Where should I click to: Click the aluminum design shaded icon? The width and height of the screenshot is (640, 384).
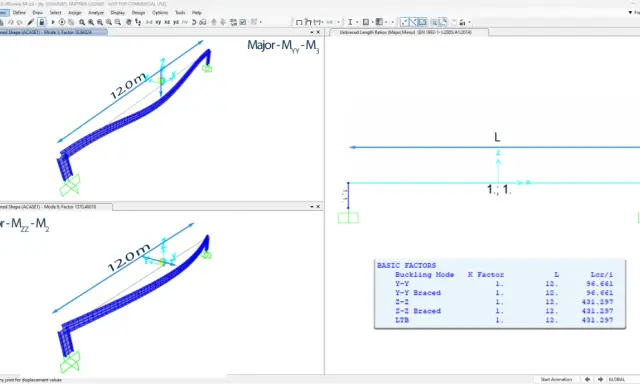379,22
